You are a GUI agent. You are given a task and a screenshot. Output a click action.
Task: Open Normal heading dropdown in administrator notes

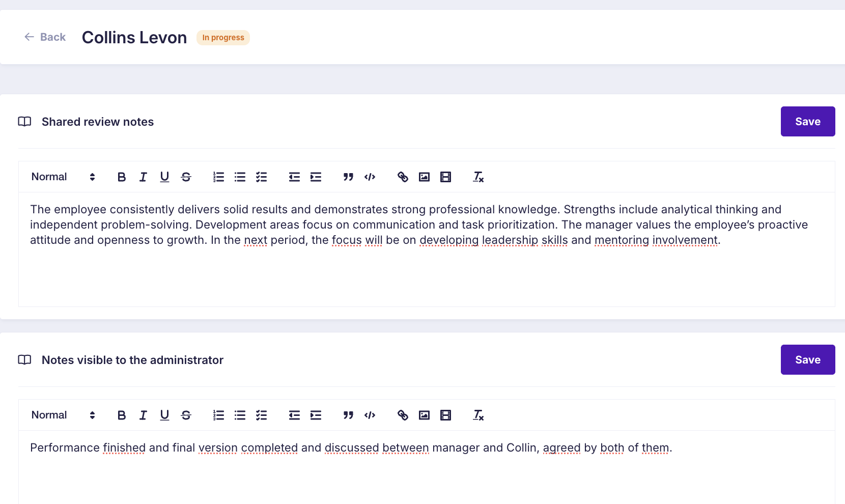(63, 415)
